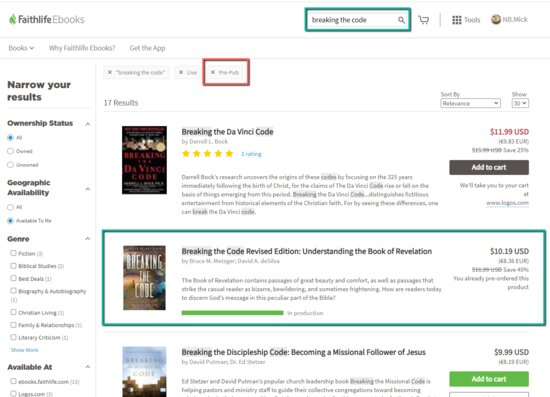Select the Owned radio button
Viewport: 550px width, 397px height.
click(11, 151)
